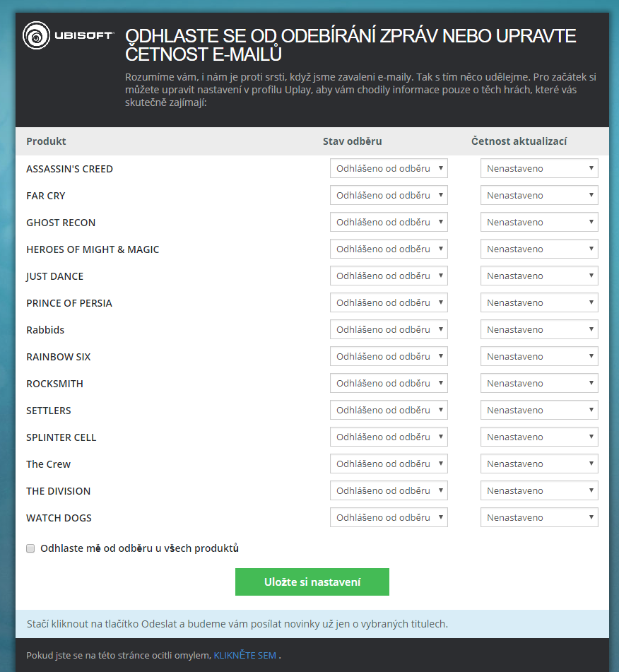Click the 'GHOST RECON' product name
Image resolution: width=619 pixels, height=672 pixels.
61,223
